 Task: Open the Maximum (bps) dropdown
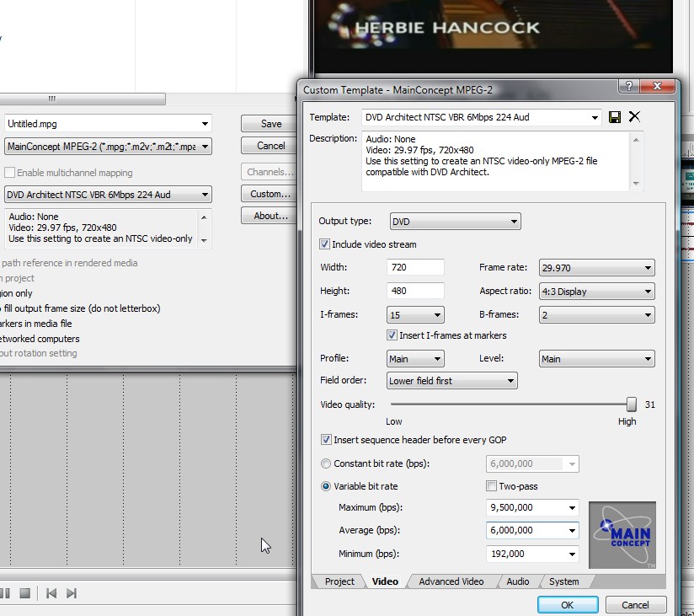(572, 507)
